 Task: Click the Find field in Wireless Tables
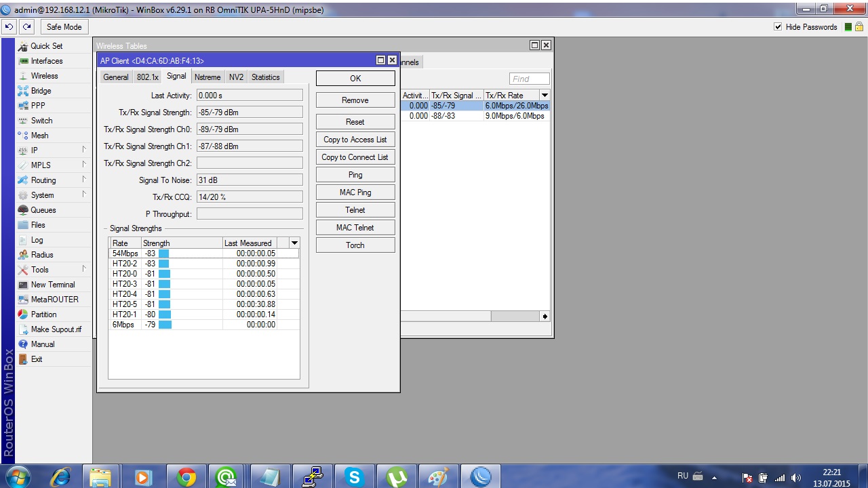[x=529, y=79]
